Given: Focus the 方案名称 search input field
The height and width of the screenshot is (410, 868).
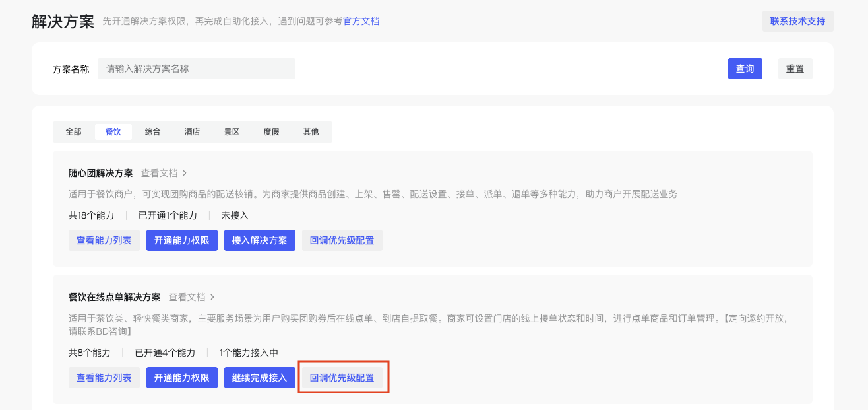Looking at the screenshot, I should point(196,69).
